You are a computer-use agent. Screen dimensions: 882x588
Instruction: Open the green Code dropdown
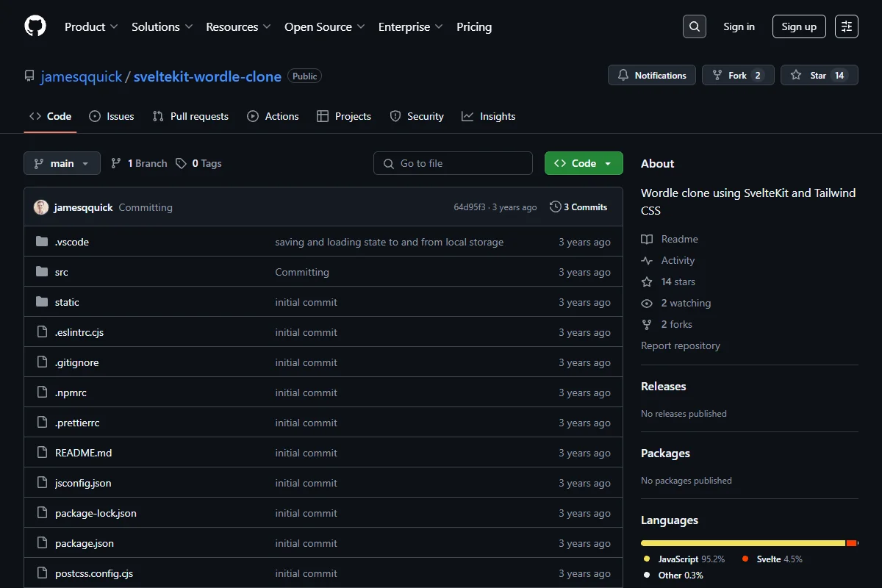[x=584, y=163]
